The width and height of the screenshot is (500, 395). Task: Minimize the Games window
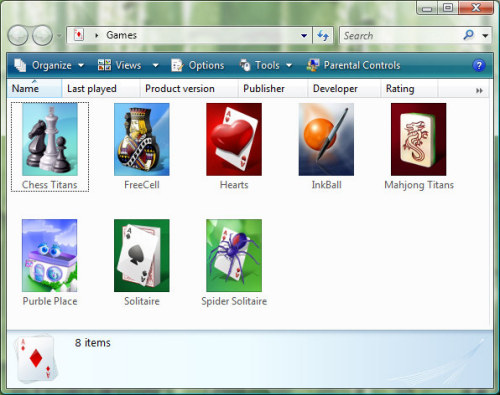point(427,8)
